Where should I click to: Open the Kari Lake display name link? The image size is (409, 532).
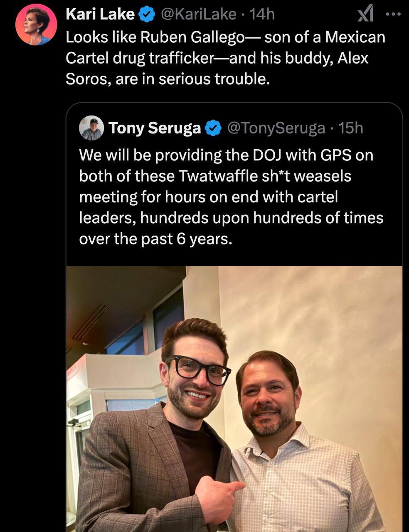point(100,15)
